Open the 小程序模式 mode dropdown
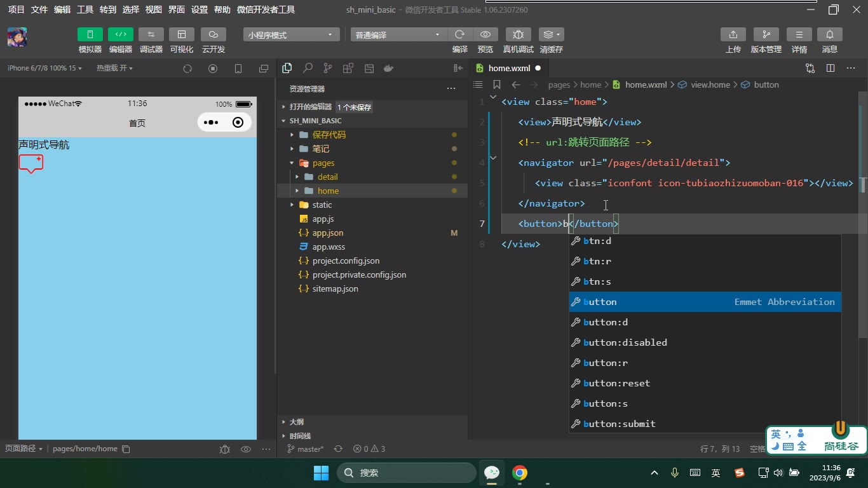 291,35
